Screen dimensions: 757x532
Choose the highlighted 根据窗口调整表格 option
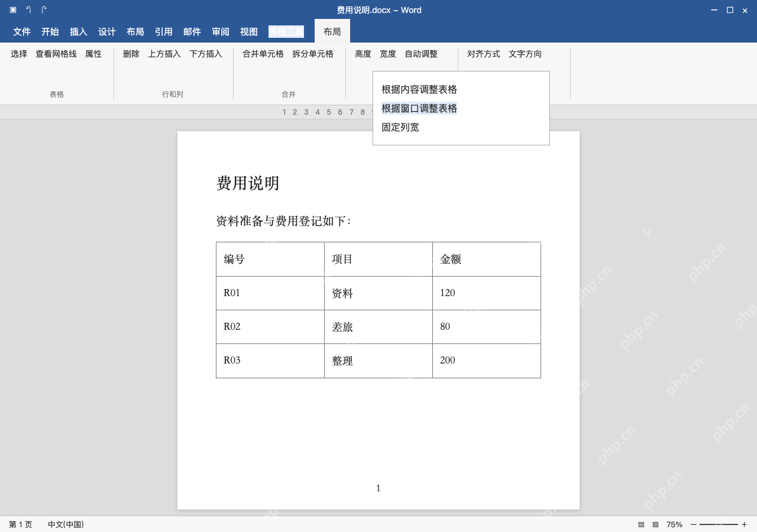(419, 108)
